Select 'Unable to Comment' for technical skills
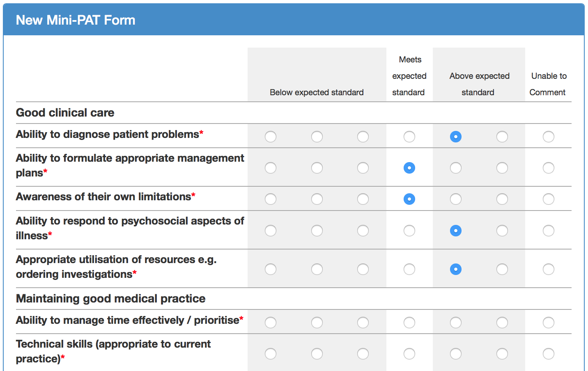 point(548,354)
